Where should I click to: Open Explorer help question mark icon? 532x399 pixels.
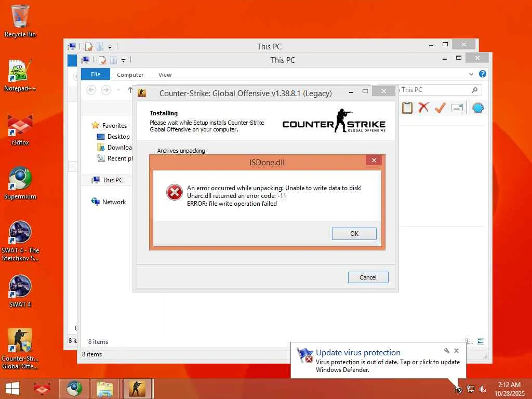482,74
